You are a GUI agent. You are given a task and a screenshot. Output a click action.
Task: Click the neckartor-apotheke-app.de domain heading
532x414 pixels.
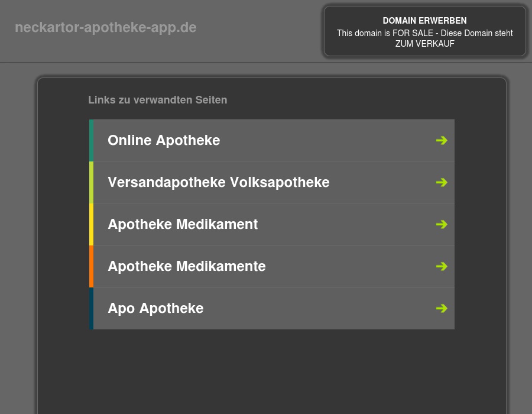(106, 27)
